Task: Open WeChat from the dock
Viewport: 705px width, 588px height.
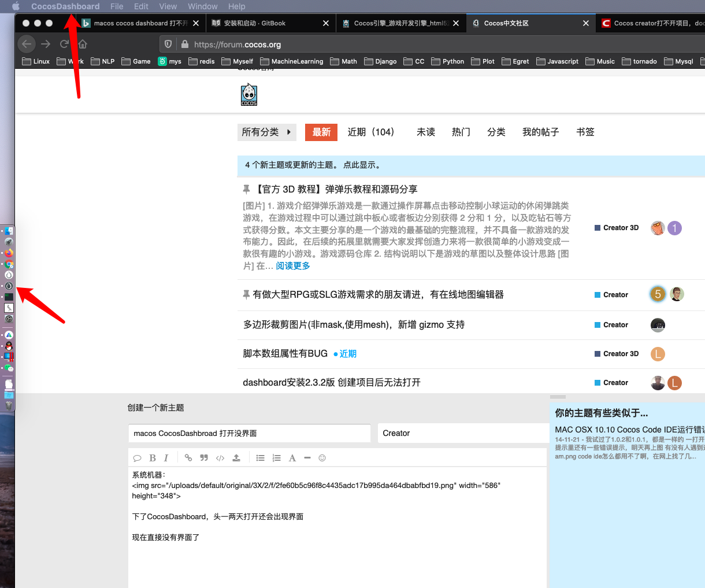Action: tap(9, 368)
